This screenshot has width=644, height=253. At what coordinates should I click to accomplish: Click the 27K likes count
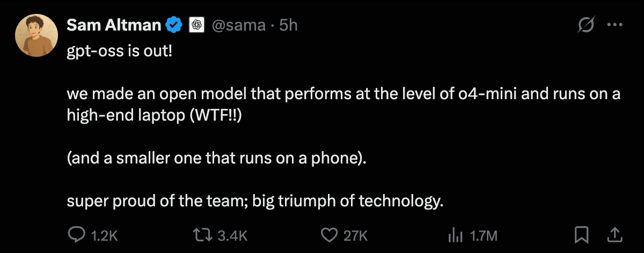pos(355,235)
